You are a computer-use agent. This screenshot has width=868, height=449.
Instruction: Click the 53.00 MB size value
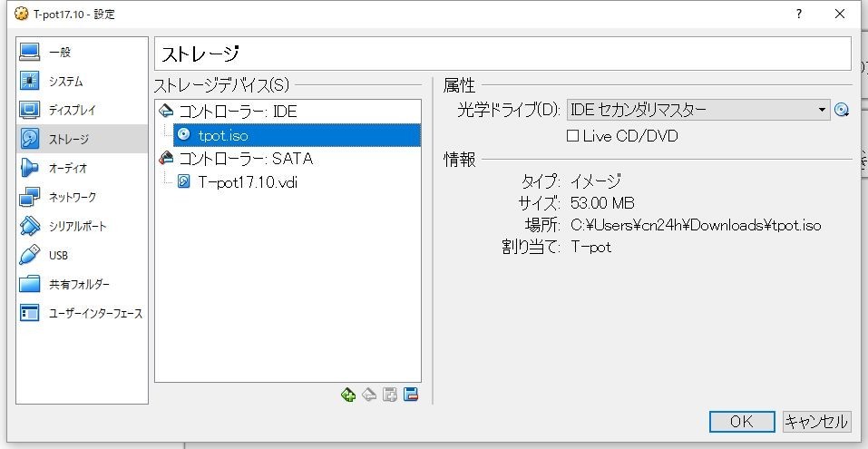tap(602, 203)
